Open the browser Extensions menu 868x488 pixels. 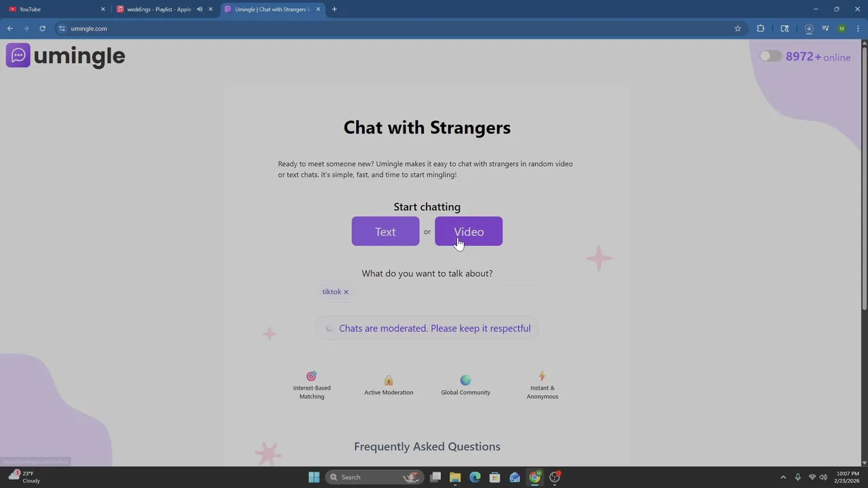[760, 28]
